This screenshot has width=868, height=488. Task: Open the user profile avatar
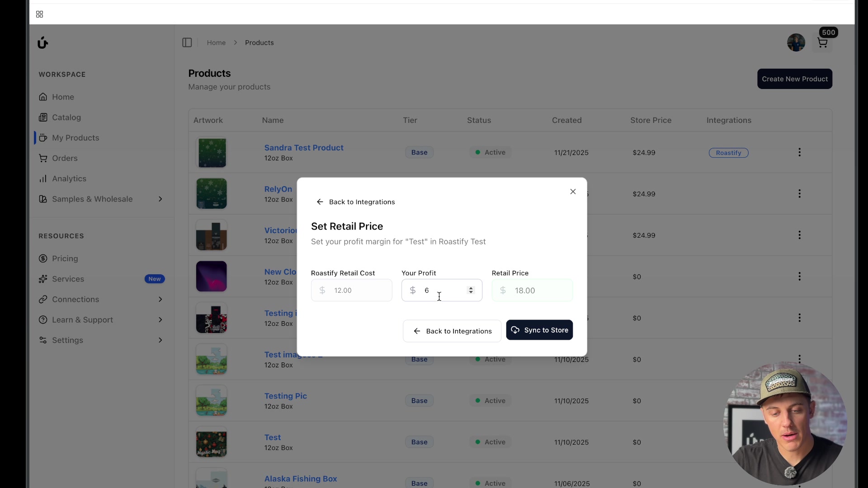pyautogui.click(x=796, y=42)
